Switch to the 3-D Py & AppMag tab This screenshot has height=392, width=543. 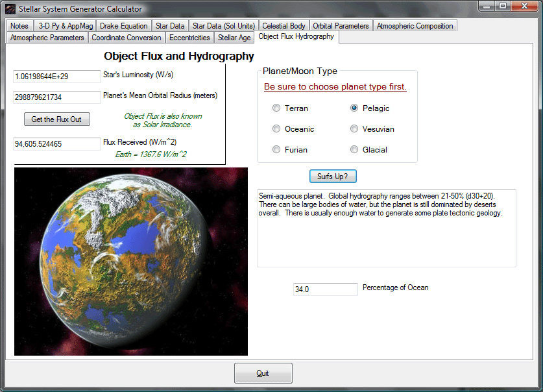click(x=66, y=26)
